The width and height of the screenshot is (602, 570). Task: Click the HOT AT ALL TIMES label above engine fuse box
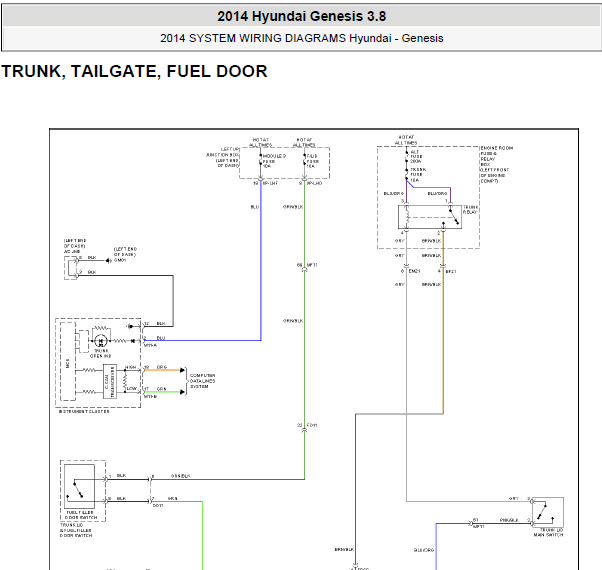406,140
